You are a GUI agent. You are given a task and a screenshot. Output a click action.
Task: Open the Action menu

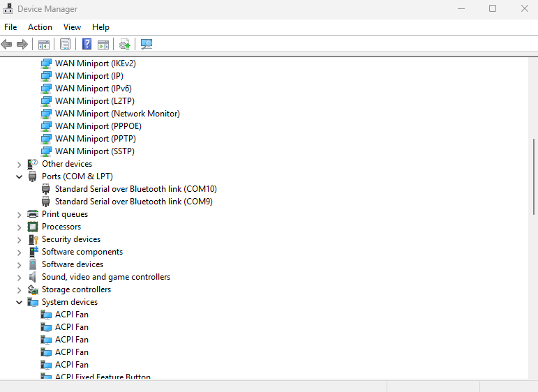click(40, 27)
